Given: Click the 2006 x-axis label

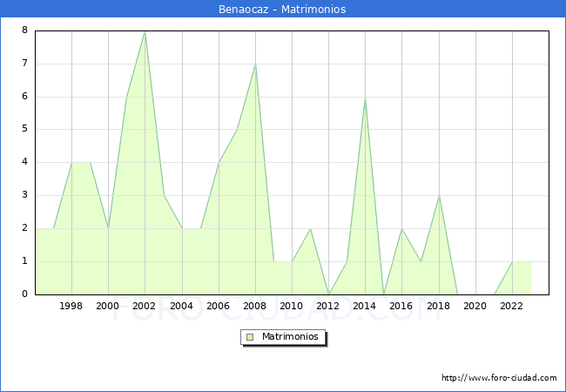Looking at the screenshot, I should pos(218,306).
